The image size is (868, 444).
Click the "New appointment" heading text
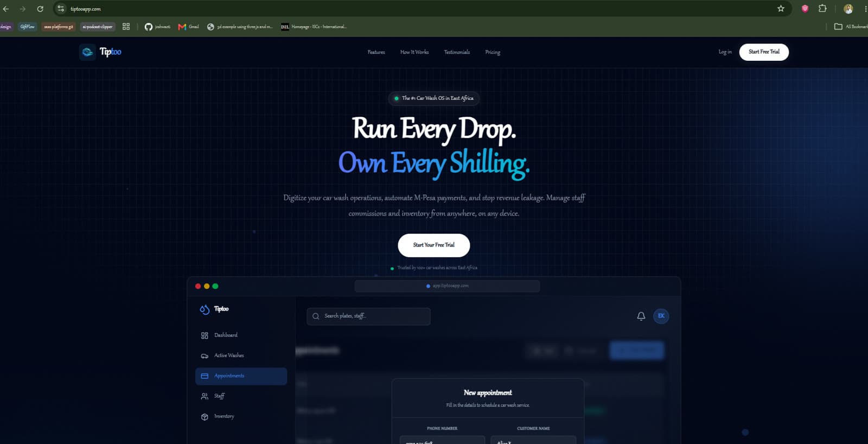click(x=488, y=392)
